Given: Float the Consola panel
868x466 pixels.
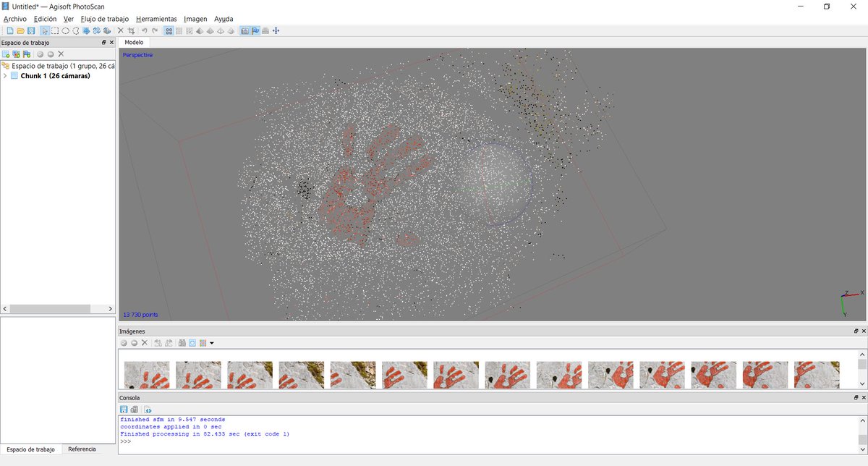Looking at the screenshot, I should tap(856, 398).
